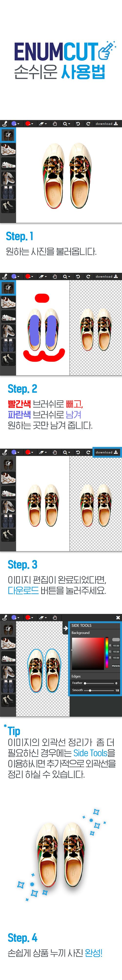Open red brush dropdown in Side Tools screenshot
The height and width of the screenshot is (980, 122).
click(x=29, y=617)
